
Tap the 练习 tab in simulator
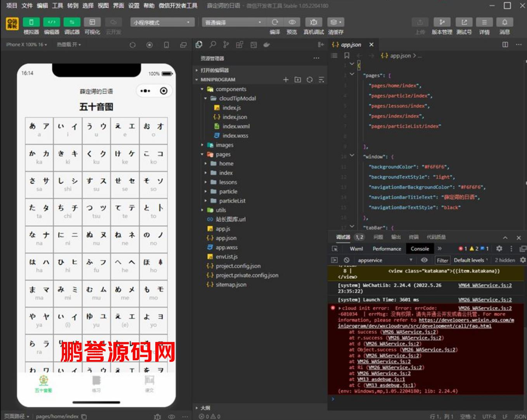[96, 383]
